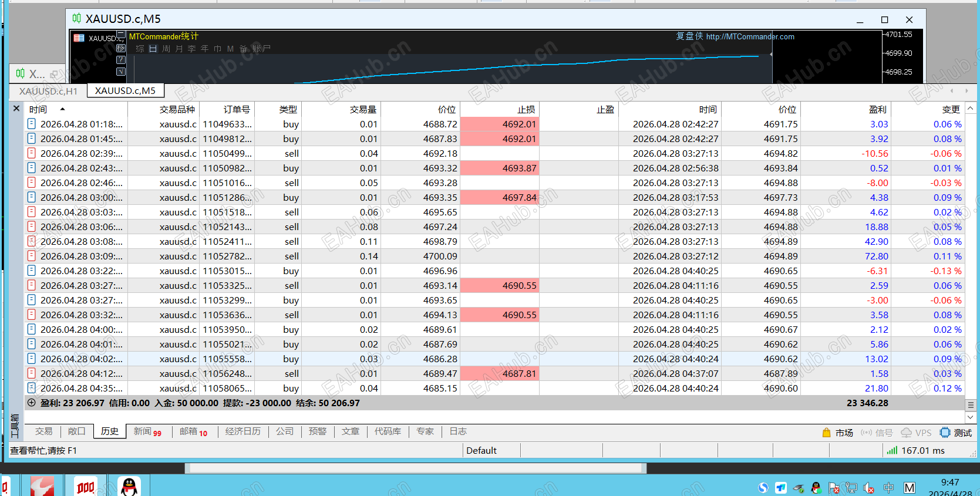This screenshot has width=980, height=496.
Task: Select the 历史 History tab
Action: pos(110,431)
